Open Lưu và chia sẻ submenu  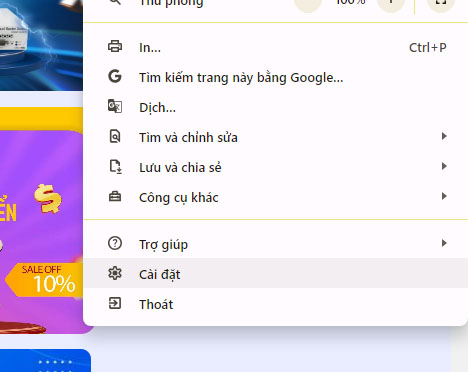[275, 167]
